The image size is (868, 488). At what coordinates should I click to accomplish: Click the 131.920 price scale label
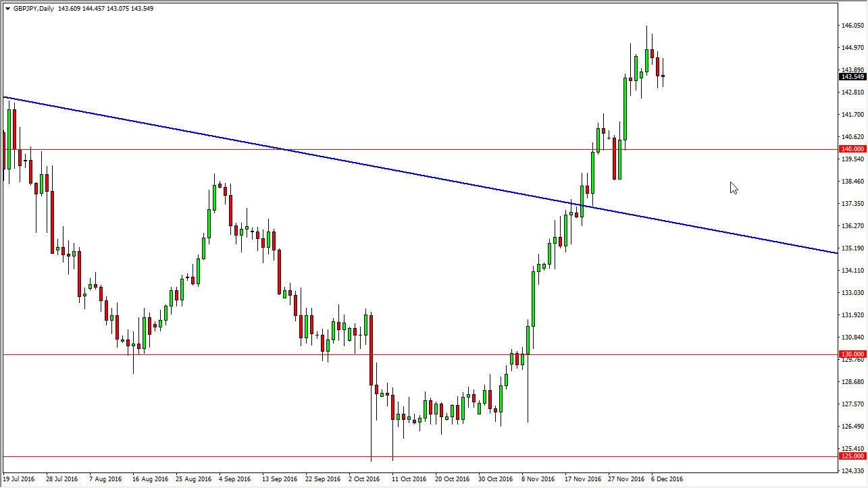coord(852,315)
